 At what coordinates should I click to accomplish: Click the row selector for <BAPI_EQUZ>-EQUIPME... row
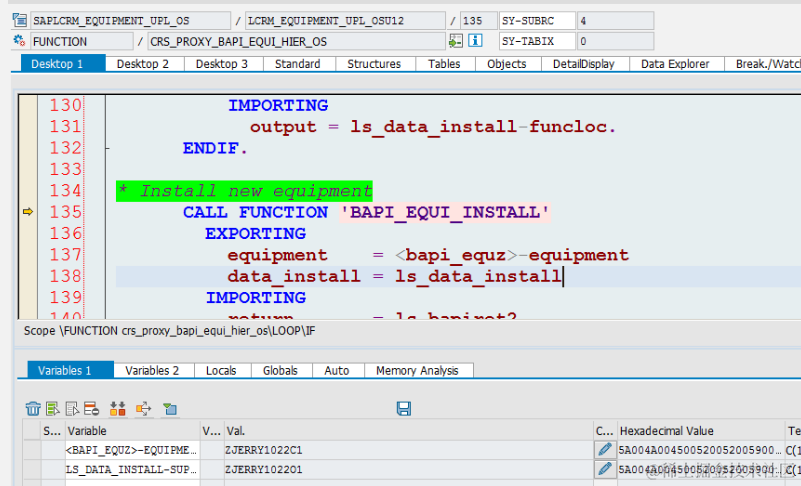click(x=32, y=450)
